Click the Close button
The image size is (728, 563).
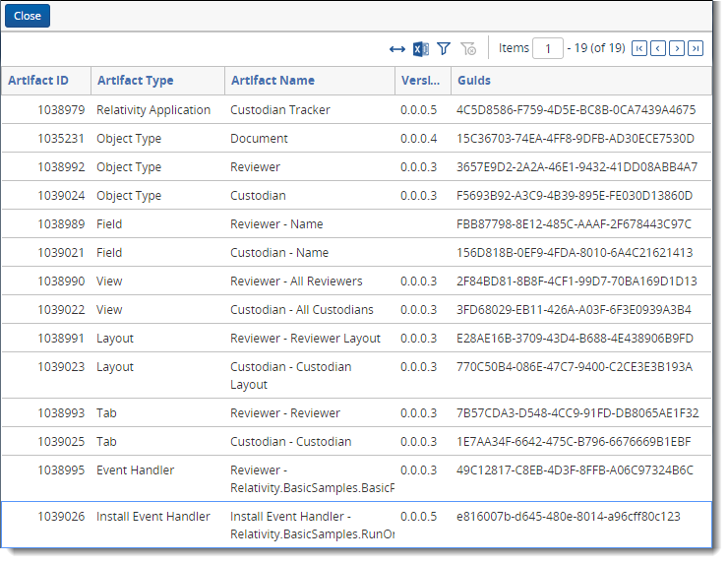click(x=28, y=16)
